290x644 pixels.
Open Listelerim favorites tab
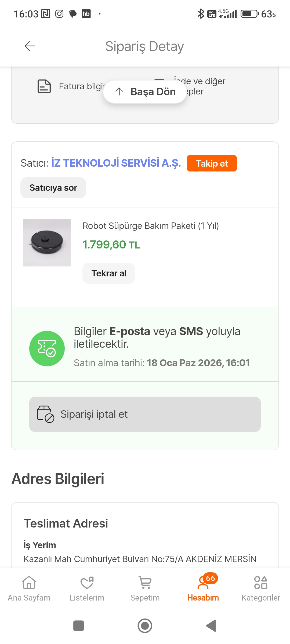(x=87, y=588)
